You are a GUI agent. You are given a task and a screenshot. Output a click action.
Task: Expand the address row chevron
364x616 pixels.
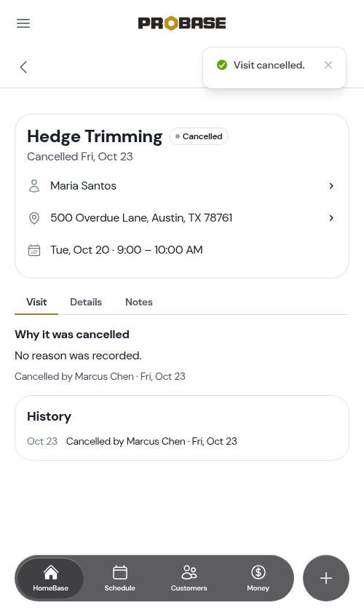point(331,218)
